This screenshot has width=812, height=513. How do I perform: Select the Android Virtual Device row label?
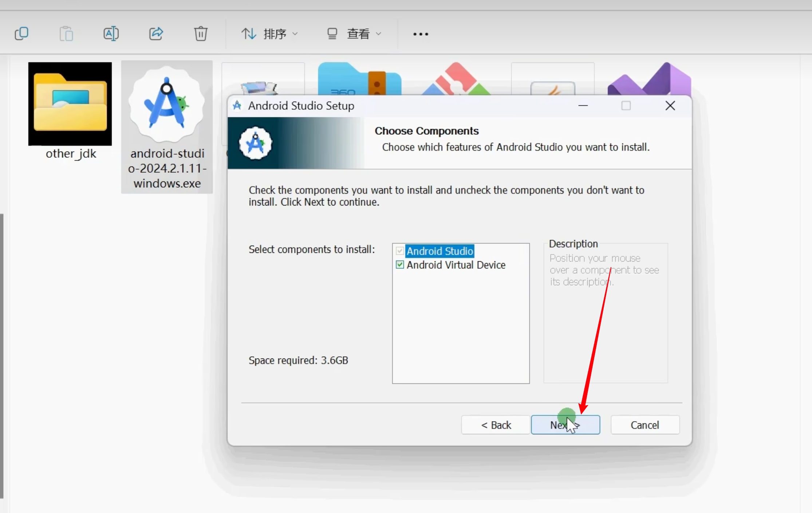tap(456, 265)
